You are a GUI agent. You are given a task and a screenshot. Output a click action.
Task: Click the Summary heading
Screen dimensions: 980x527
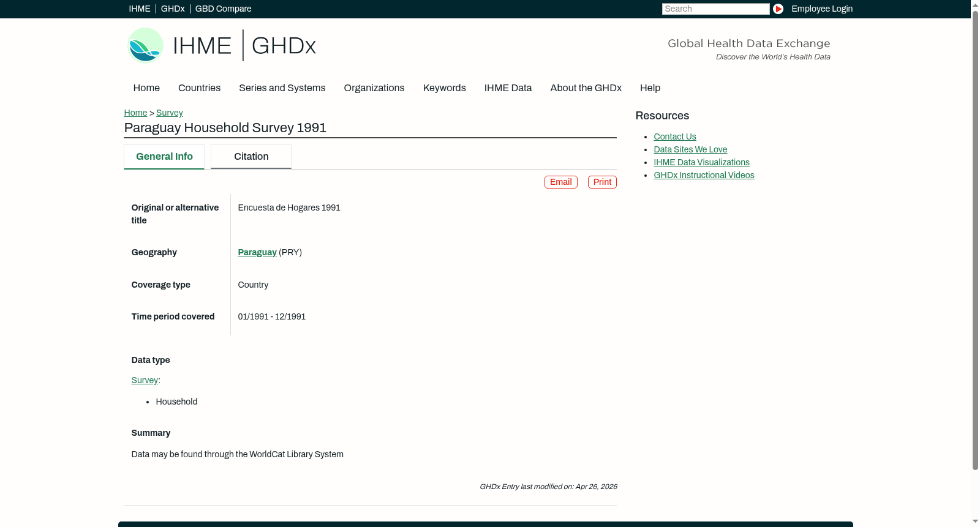coord(151,433)
